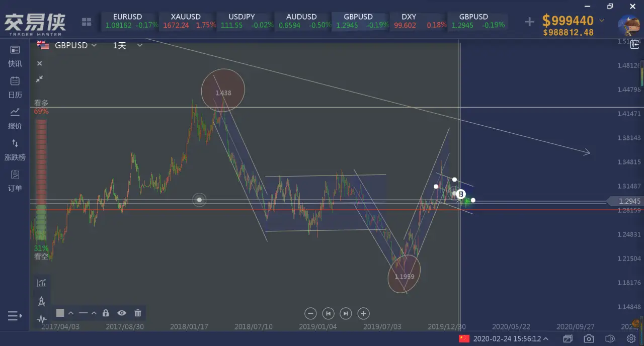Select the highlighted GBPUSD ticker tab
This screenshot has height=346, width=644.
click(x=361, y=21)
